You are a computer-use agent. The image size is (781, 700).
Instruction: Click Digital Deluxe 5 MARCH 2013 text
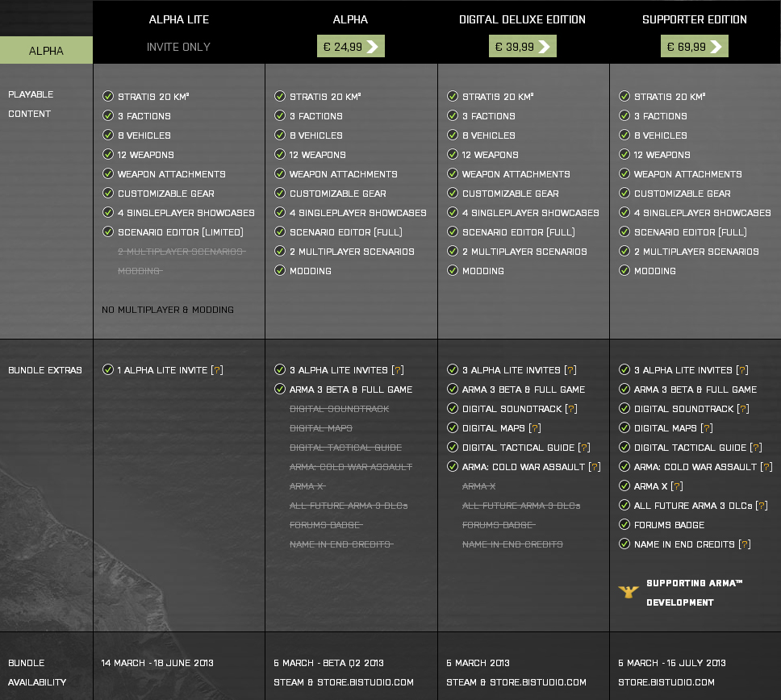[x=478, y=663]
